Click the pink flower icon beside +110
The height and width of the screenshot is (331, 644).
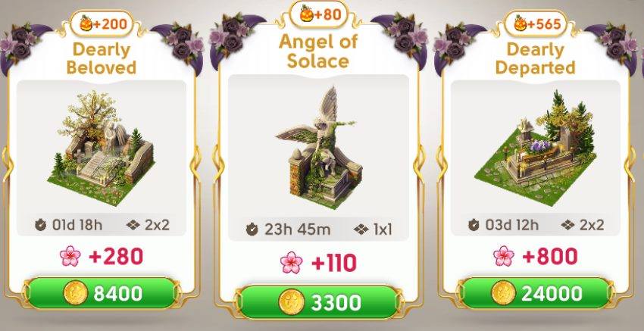click(291, 264)
